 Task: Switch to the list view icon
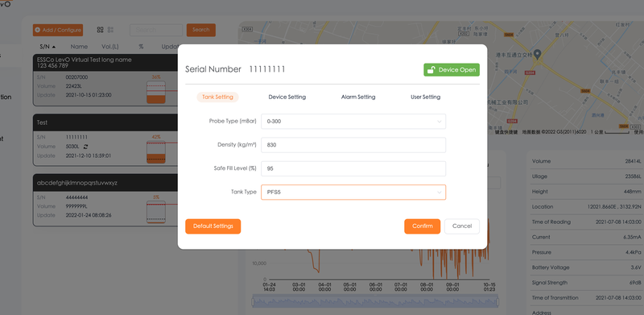pos(110,30)
